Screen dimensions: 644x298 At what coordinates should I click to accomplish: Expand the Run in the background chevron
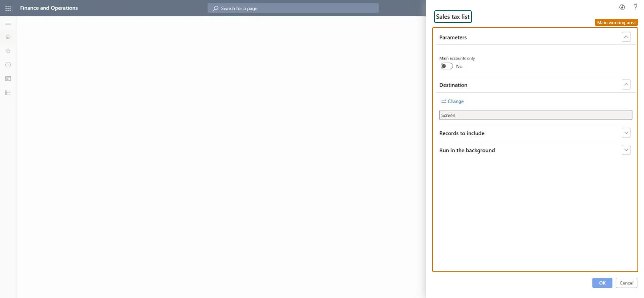[x=626, y=150]
